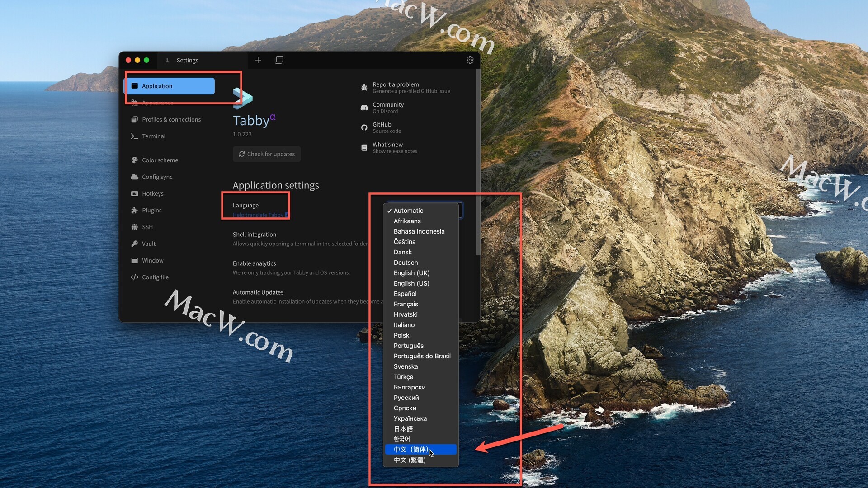Select Afrikaans in language list
Viewport: 868px width, 488px height.
point(420,221)
